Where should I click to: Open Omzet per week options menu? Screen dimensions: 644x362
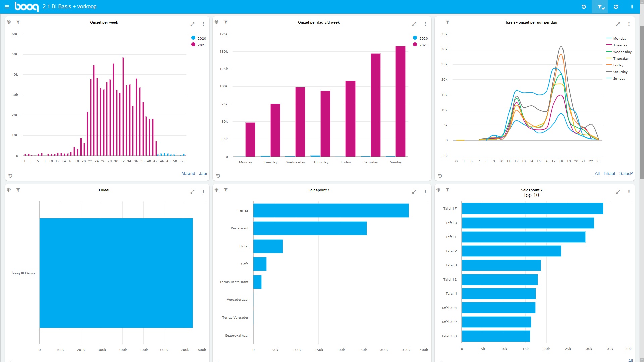click(203, 24)
